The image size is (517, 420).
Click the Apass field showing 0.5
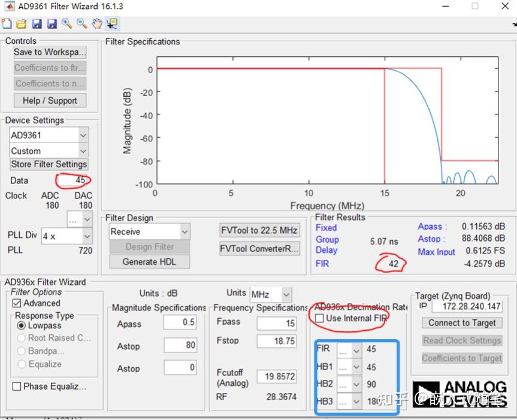click(180, 322)
